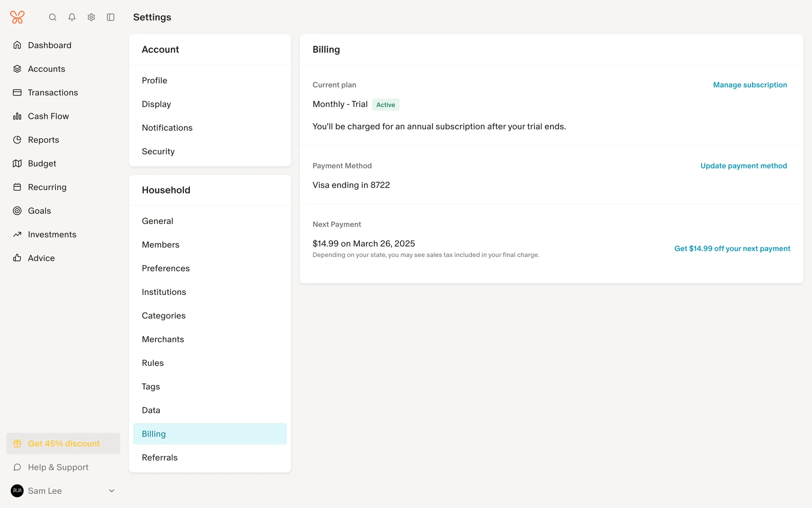The width and height of the screenshot is (812, 508).
Task: Open the Security settings tab
Action: coord(158,152)
